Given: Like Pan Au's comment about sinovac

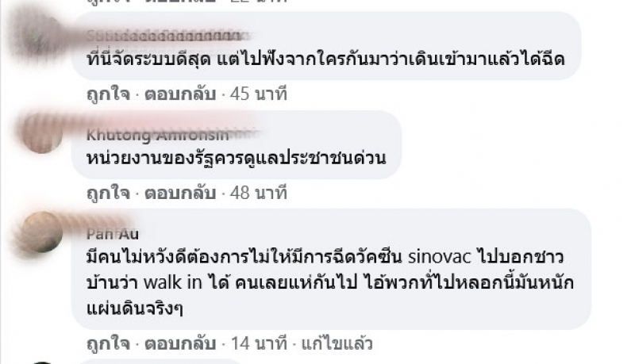Looking at the screenshot, I should click(x=108, y=344).
